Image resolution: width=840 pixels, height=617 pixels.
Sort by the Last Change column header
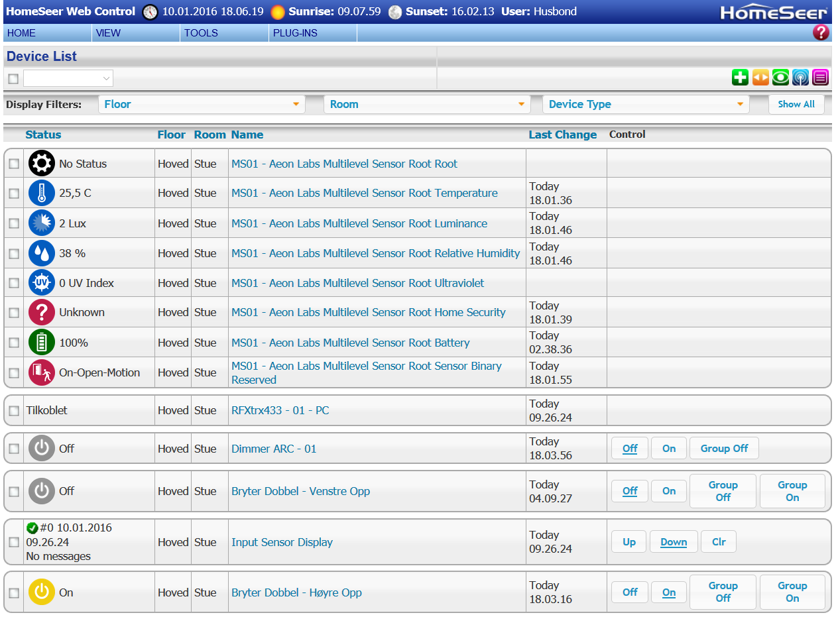(x=562, y=135)
